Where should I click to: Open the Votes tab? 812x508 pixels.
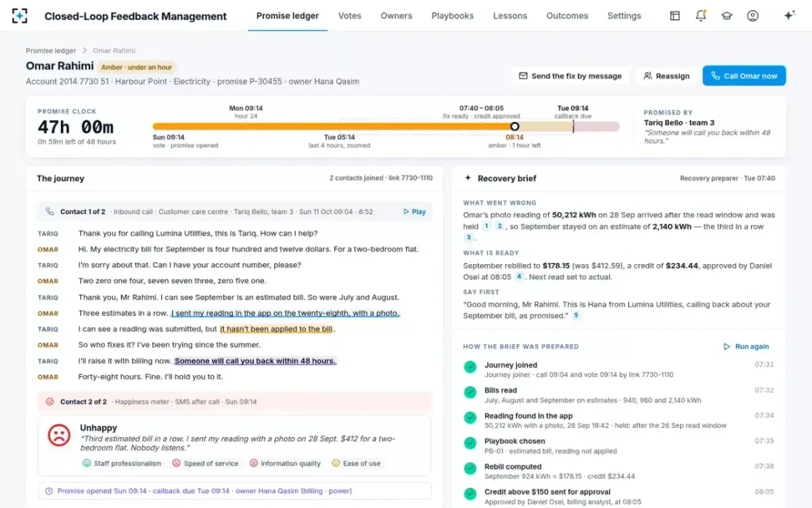[350, 16]
